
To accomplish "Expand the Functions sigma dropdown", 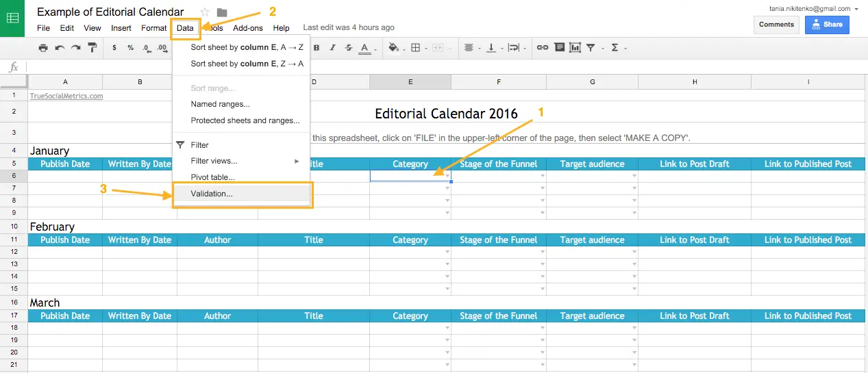I will coord(625,49).
